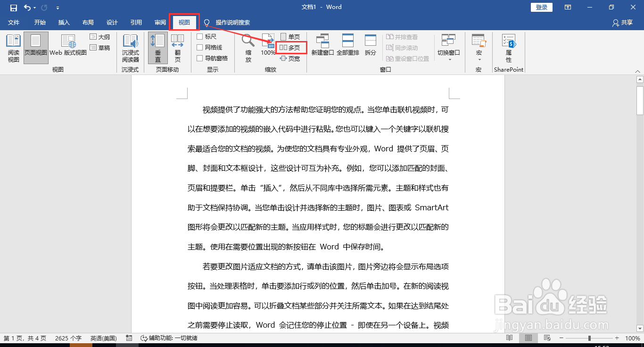The width and height of the screenshot is (644, 347).
Task: Set zoom to 100%
Action: 268,47
